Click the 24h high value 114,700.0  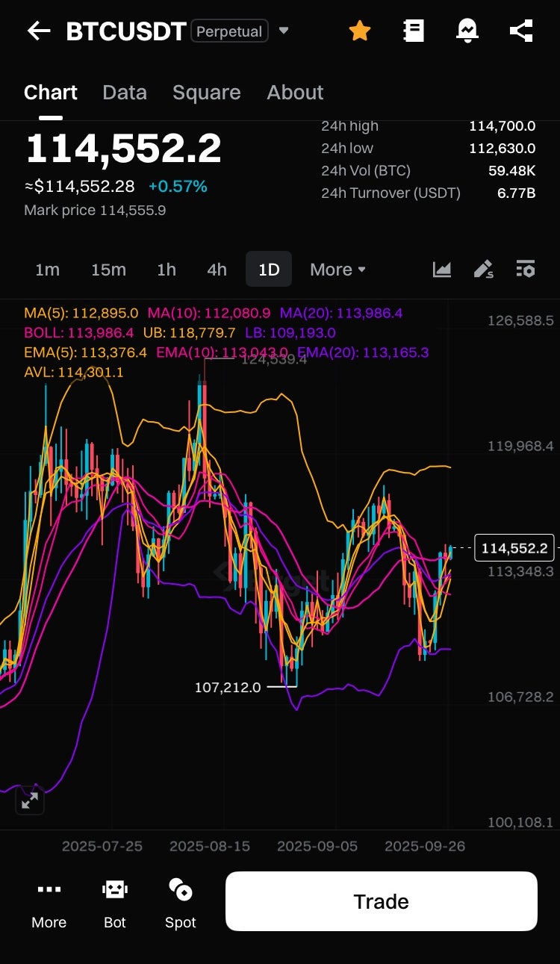(502, 126)
